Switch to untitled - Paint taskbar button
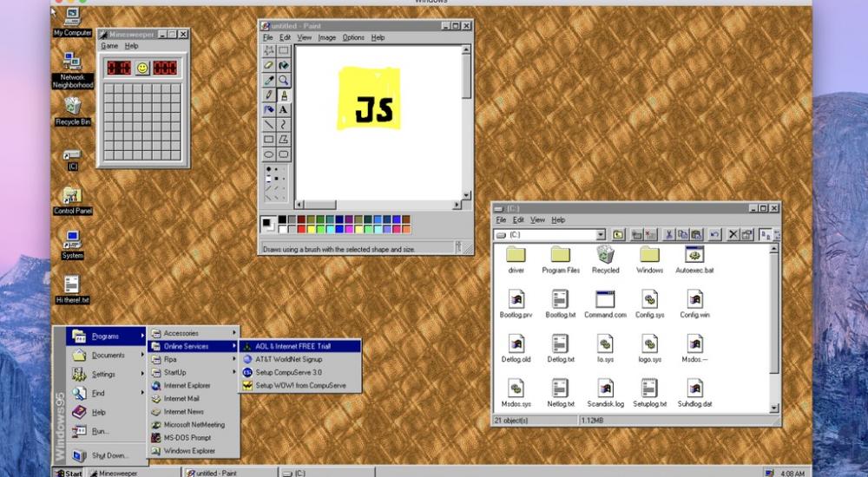The width and height of the screenshot is (868, 477). pyautogui.click(x=230, y=473)
